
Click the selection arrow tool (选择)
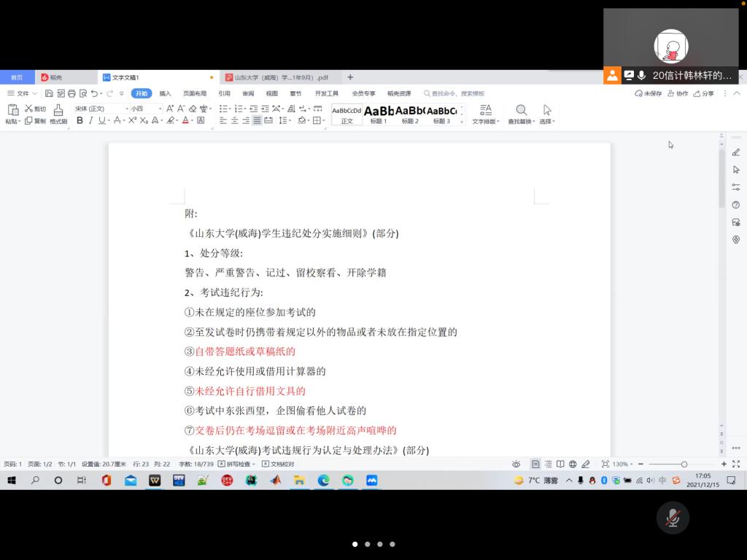tap(547, 113)
